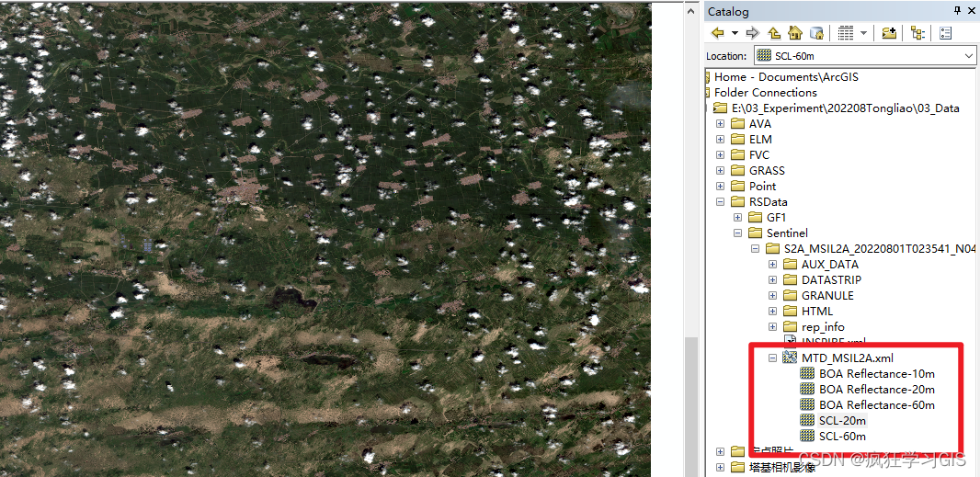Expand the HTML folder
This screenshot has height=477, width=980.
[x=772, y=312]
